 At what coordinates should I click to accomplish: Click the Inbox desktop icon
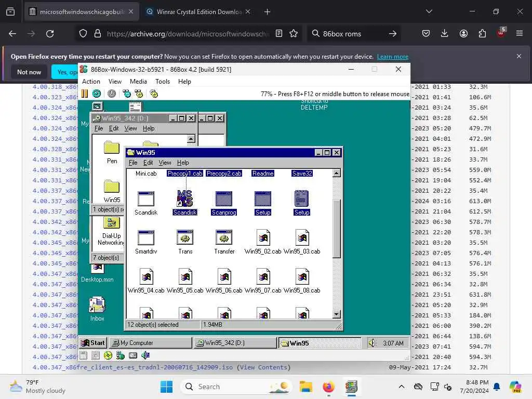[x=97, y=309]
